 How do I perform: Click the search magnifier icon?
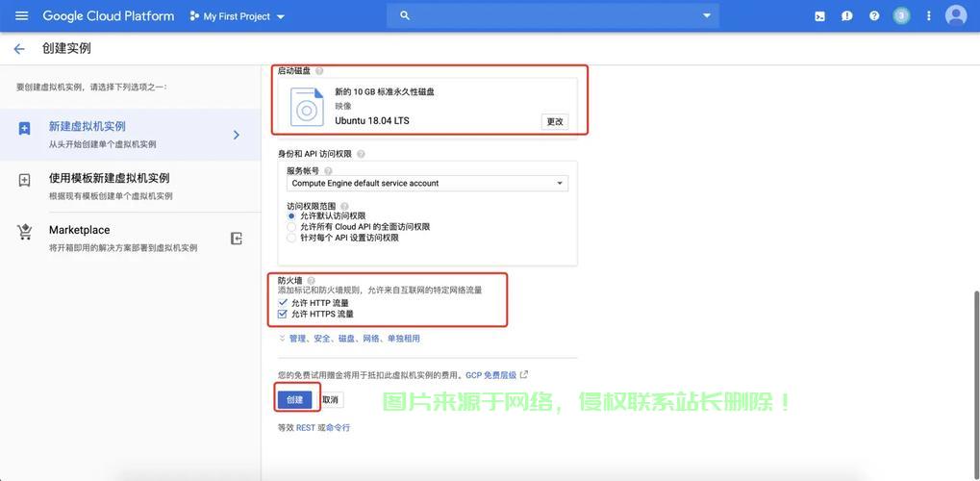tap(405, 15)
